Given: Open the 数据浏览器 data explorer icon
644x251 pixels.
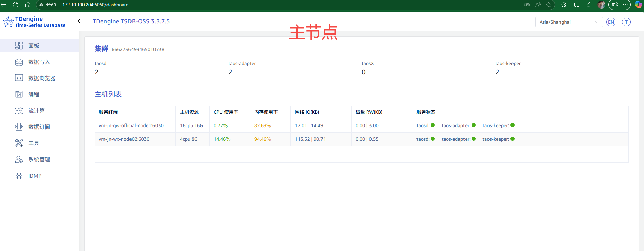Looking at the screenshot, I should 19,78.
